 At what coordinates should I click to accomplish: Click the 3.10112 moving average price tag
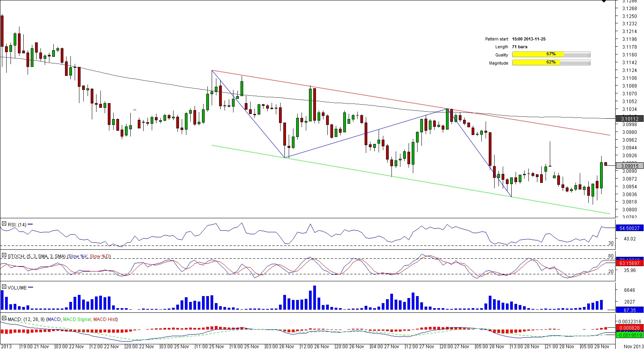tap(630, 119)
